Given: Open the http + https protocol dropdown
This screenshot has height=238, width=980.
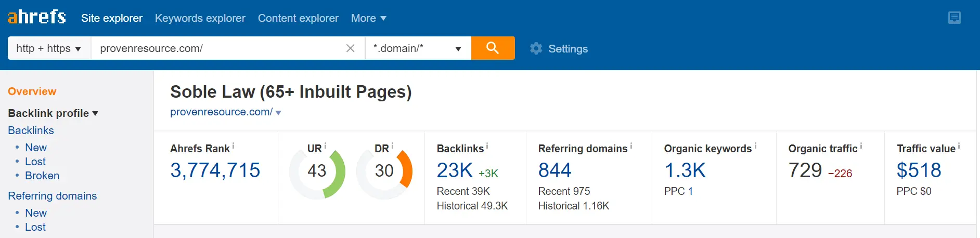Looking at the screenshot, I should (x=49, y=48).
